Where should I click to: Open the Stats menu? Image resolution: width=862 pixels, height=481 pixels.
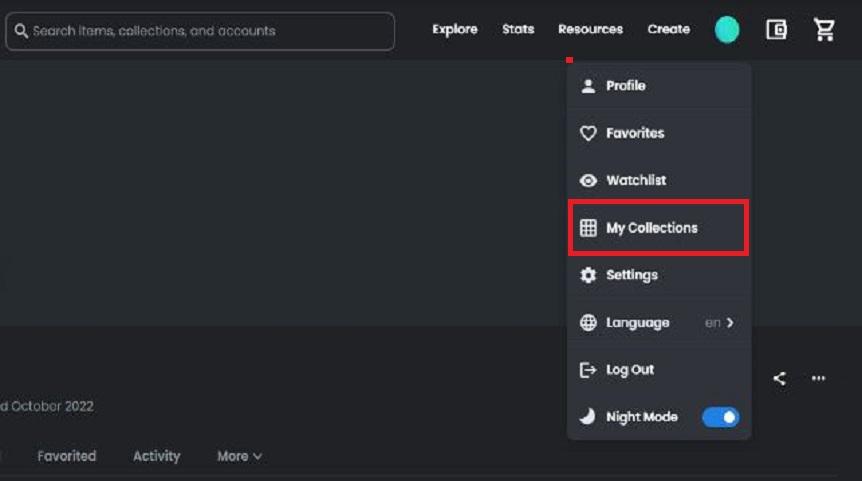(518, 29)
